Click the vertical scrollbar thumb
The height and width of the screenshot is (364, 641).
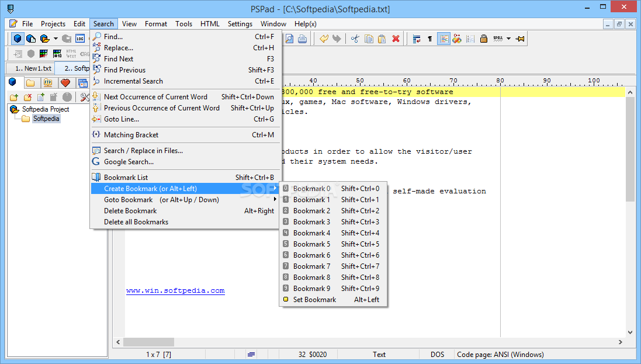pos(630,149)
